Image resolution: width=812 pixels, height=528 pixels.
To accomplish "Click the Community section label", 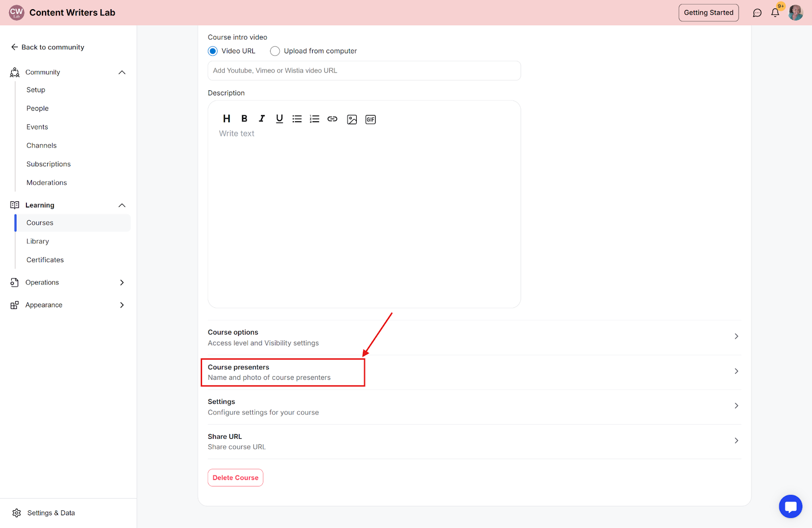I will click(43, 73).
